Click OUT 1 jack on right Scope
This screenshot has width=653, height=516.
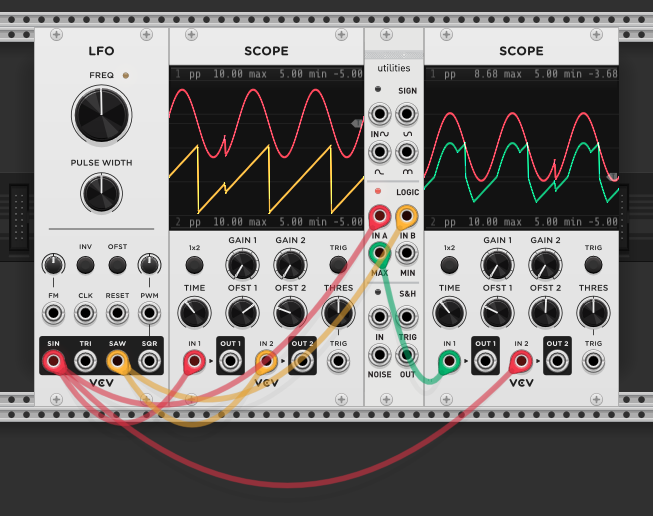click(485, 361)
